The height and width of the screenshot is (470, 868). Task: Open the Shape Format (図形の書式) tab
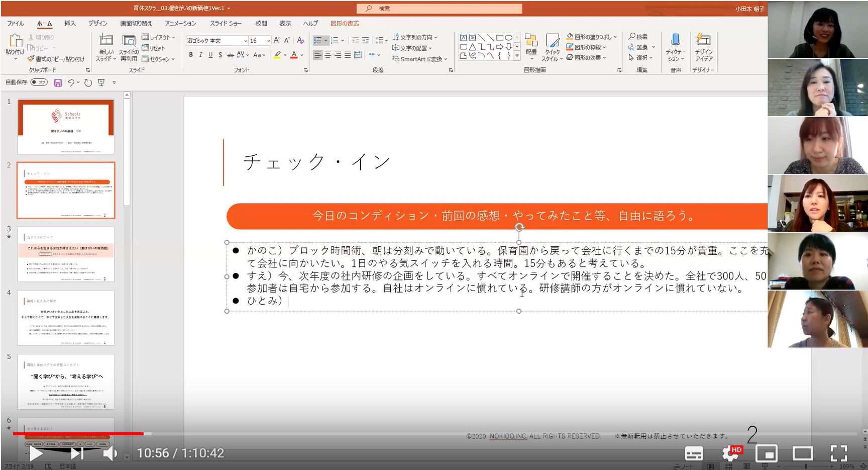(345, 24)
